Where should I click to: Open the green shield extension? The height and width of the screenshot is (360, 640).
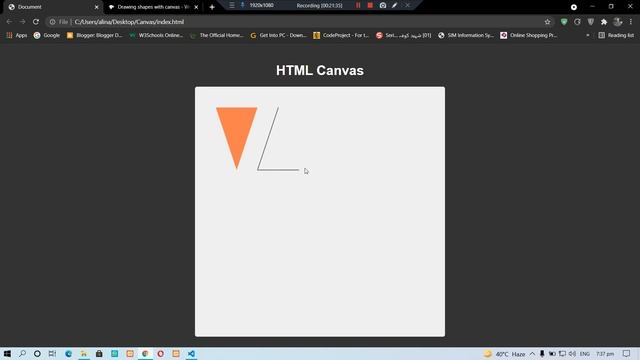(564, 22)
